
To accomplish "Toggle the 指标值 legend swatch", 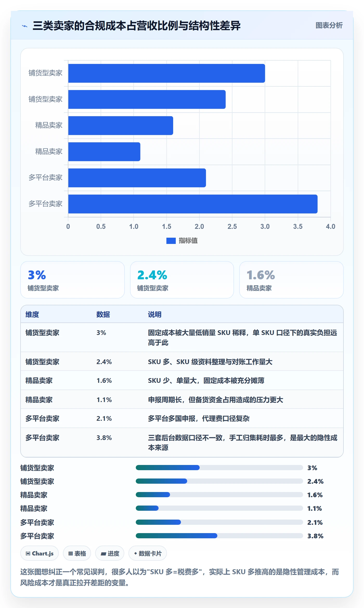I will [171, 241].
